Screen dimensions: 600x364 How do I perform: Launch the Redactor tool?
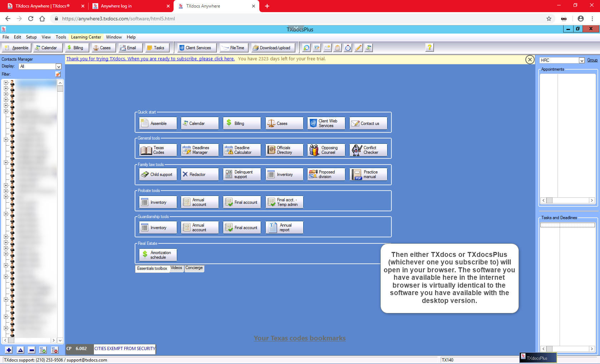click(x=200, y=174)
